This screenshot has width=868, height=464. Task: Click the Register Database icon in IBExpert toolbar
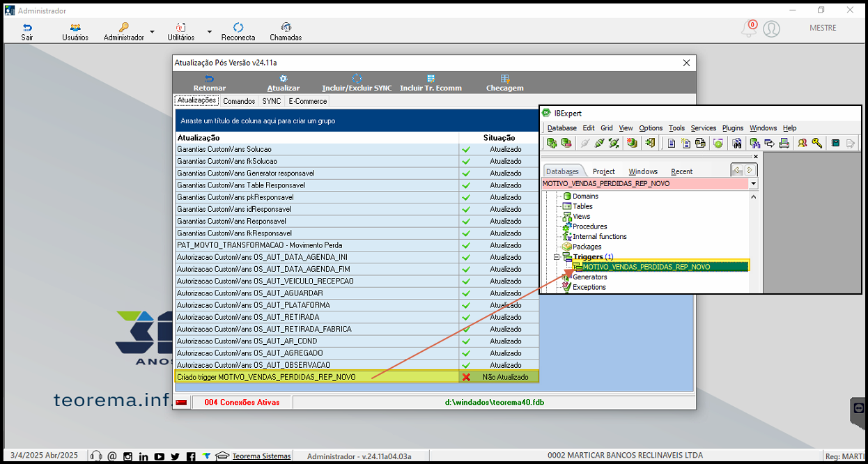coord(551,143)
